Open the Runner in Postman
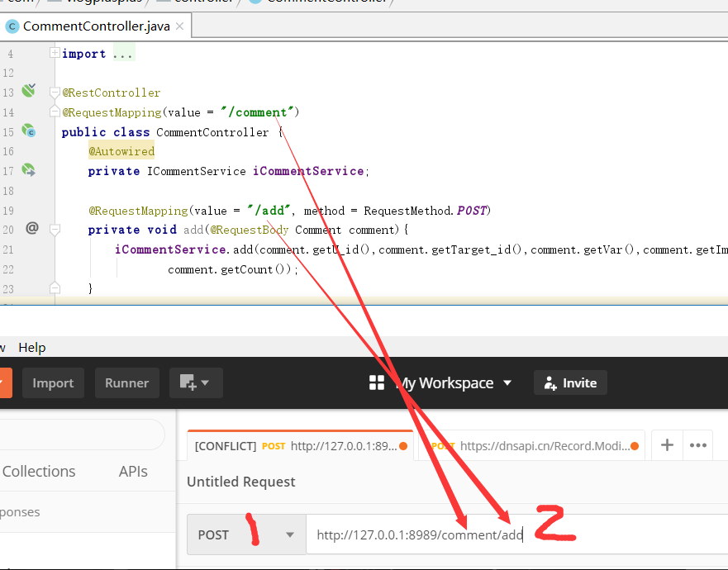 click(x=126, y=383)
